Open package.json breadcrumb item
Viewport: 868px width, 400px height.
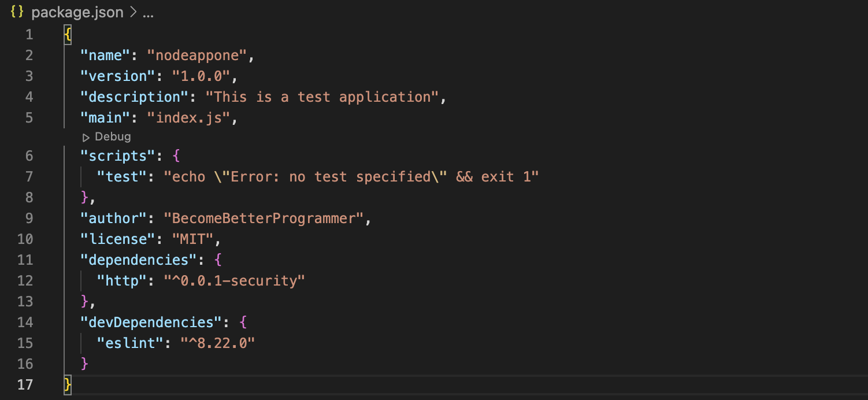(77, 13)
